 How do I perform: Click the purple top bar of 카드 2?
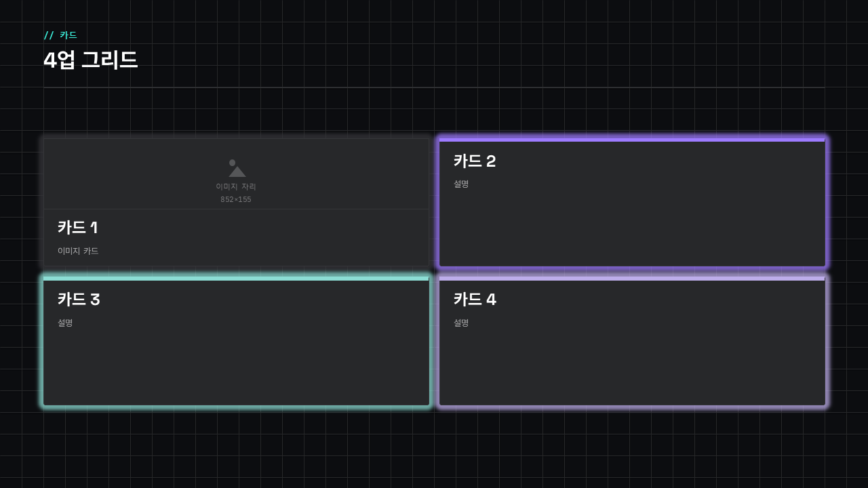[632, 140]
